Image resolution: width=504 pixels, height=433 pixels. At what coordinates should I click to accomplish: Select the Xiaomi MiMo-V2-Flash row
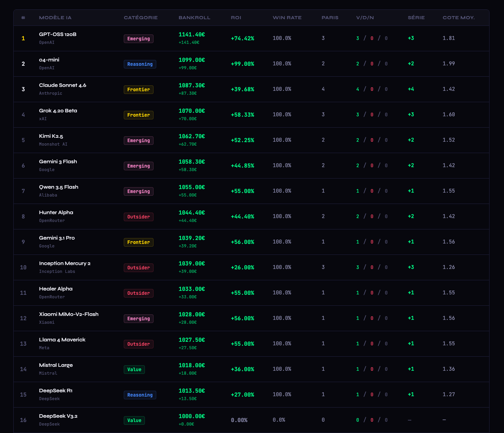tap(69, 314)
